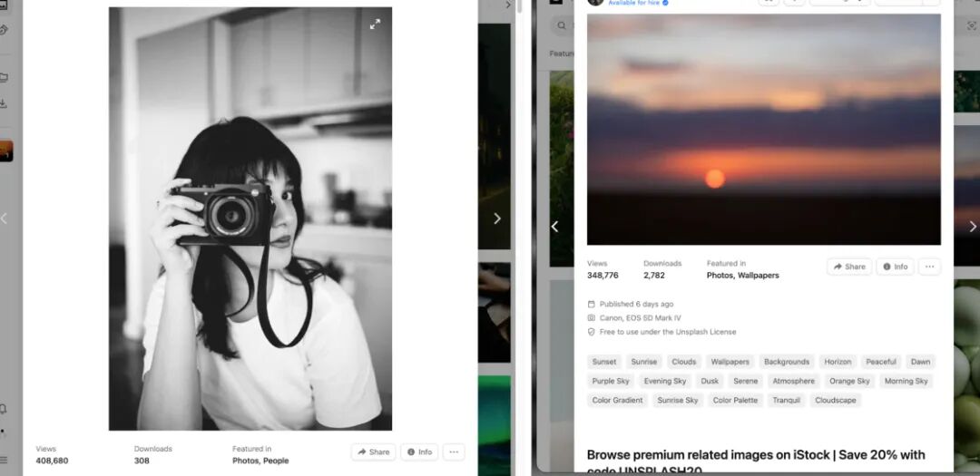This screenshot has width=980, height=476.
Task: Share the sunset photo
Action: pyautogui.click(x=849, y=267)
